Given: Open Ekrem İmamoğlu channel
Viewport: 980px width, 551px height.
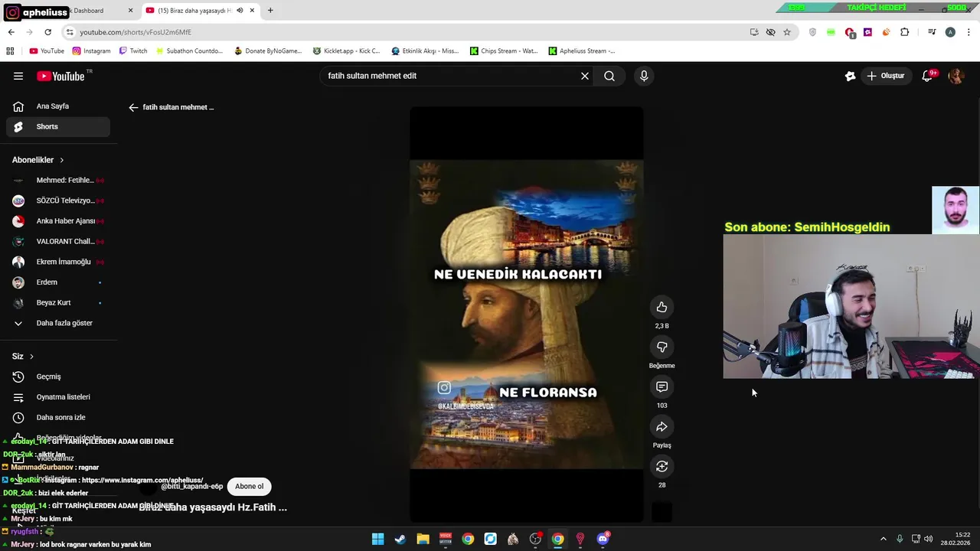Looking at the screenshot, I should coord(58,262).
